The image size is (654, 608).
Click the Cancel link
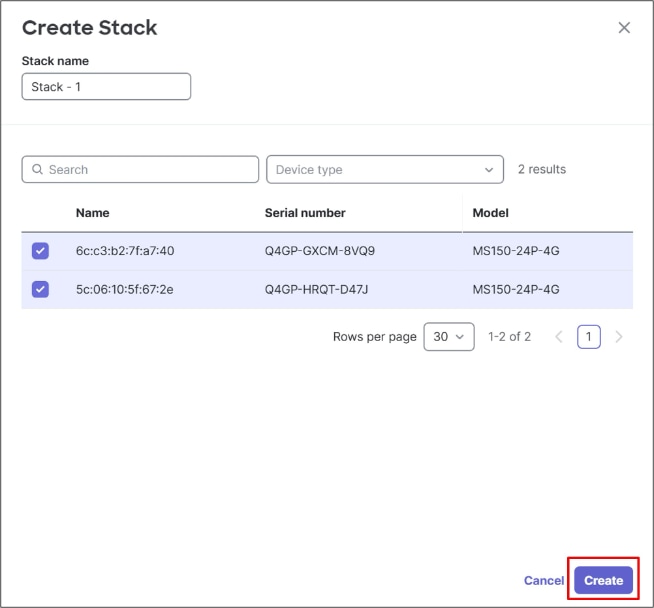(543, 580)
